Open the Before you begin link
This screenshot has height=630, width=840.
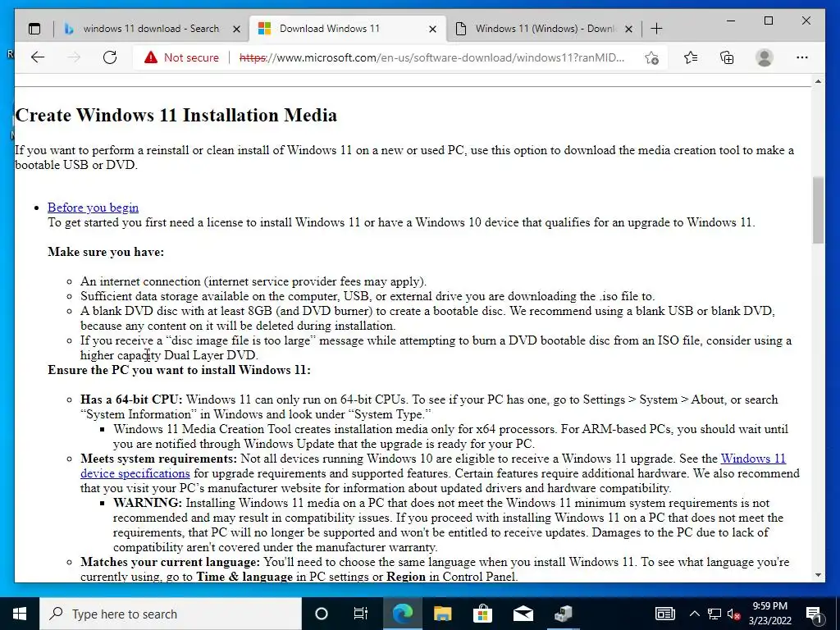94,208
